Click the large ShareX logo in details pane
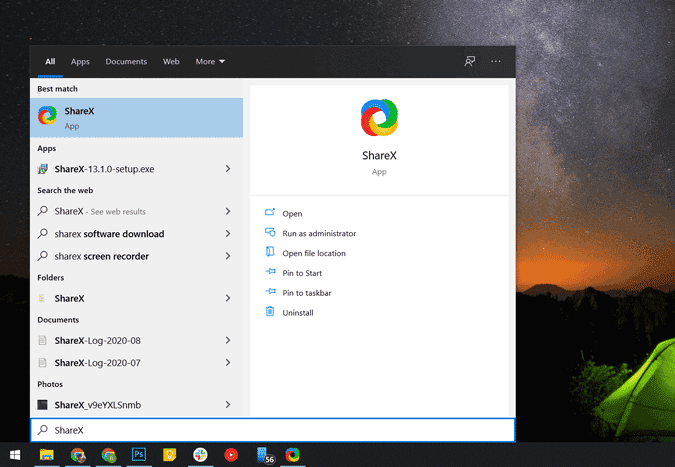This screenshot has width=675, height=467. click(x=379, y=118)
